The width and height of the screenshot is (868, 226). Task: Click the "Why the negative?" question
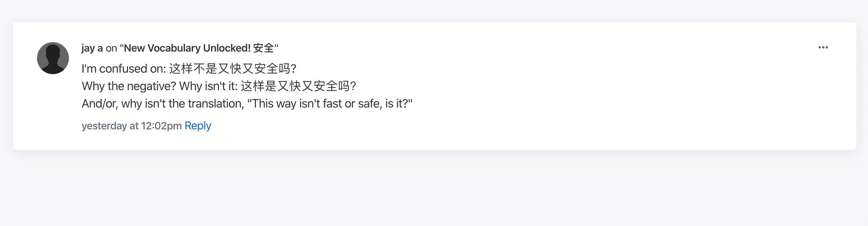pyautogui.click(x=129, y=86)
